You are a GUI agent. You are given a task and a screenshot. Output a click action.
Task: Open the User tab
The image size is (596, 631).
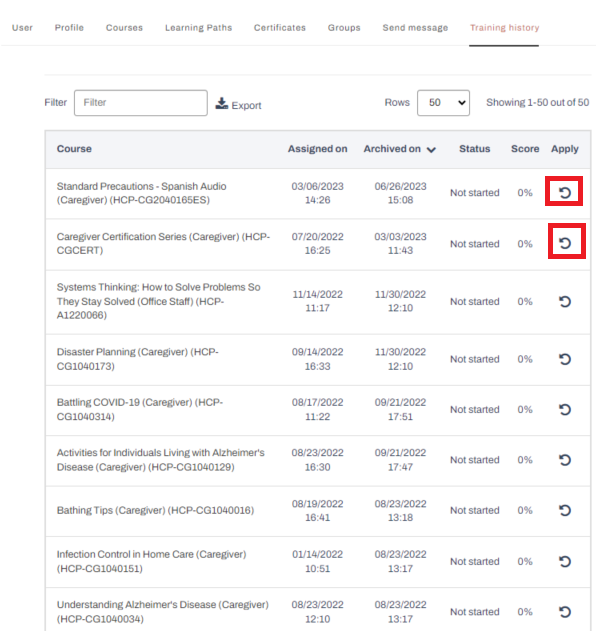pos(22,28)
